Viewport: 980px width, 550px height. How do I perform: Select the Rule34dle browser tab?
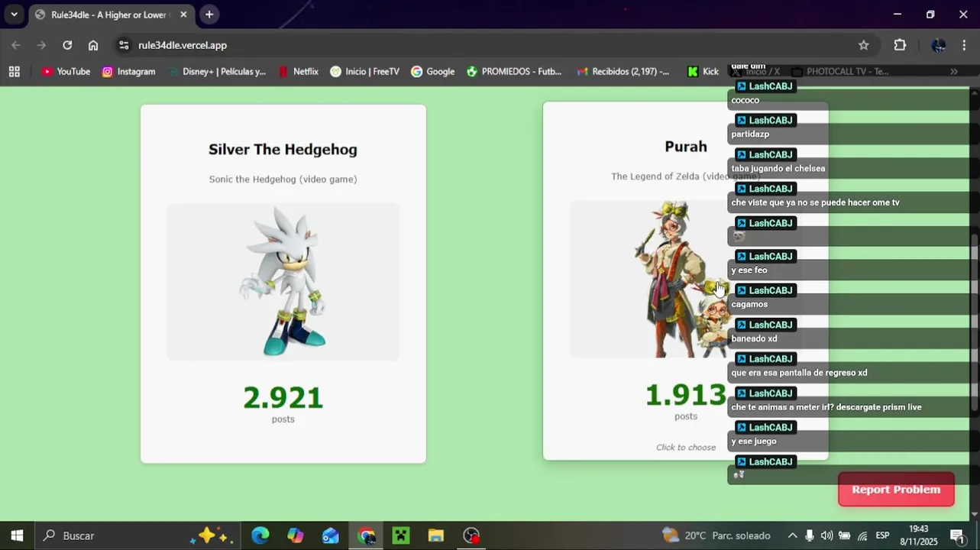pyautogui.click(x=109, y=15)
